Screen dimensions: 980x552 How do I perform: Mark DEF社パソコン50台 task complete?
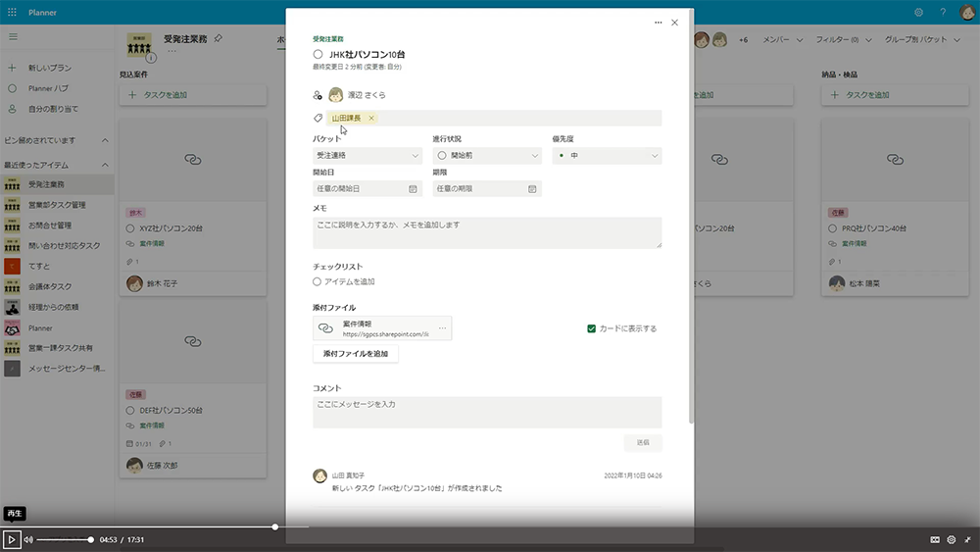tap(130, 411)
